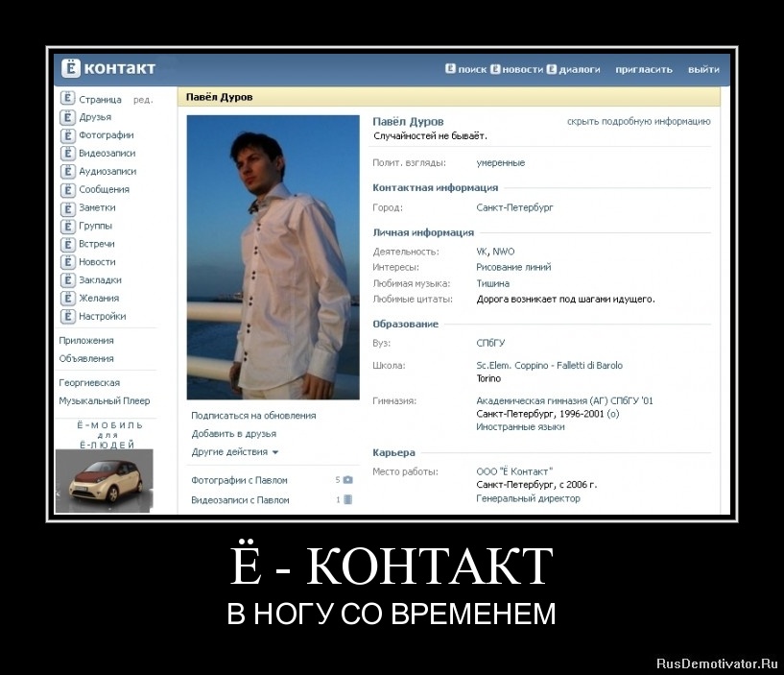The image size is (784, 675).
Task: Click the Ё icon next to Закладки
Action: coord(66,280)
